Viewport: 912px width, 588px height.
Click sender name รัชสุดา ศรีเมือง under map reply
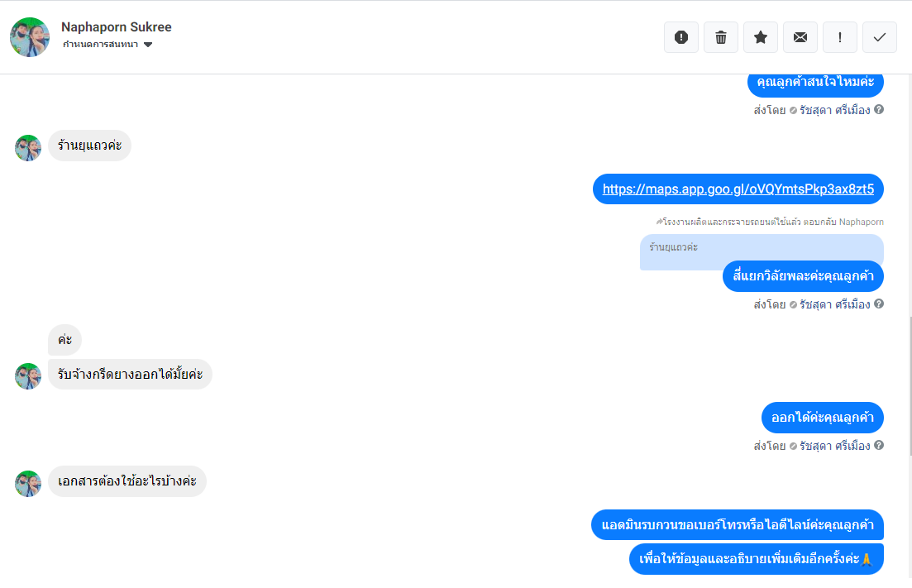click(834, 304)
